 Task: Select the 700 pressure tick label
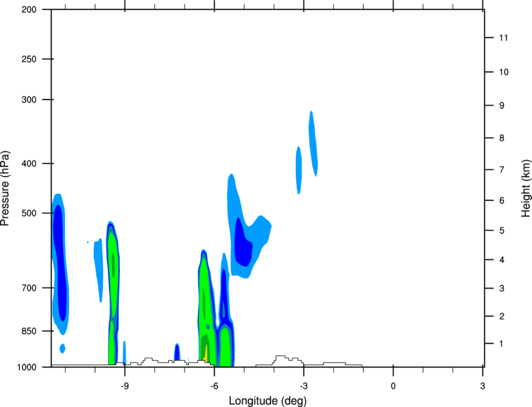(29, 288)
